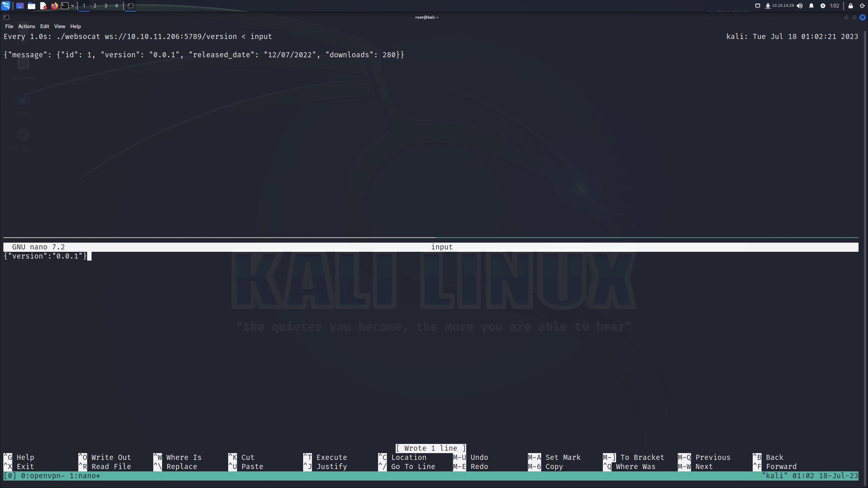The width and height of the screenshot is (868, 488).
Task: Launch Firefox from the top panel
Action: pyautogui.click(x=54, y=5)
